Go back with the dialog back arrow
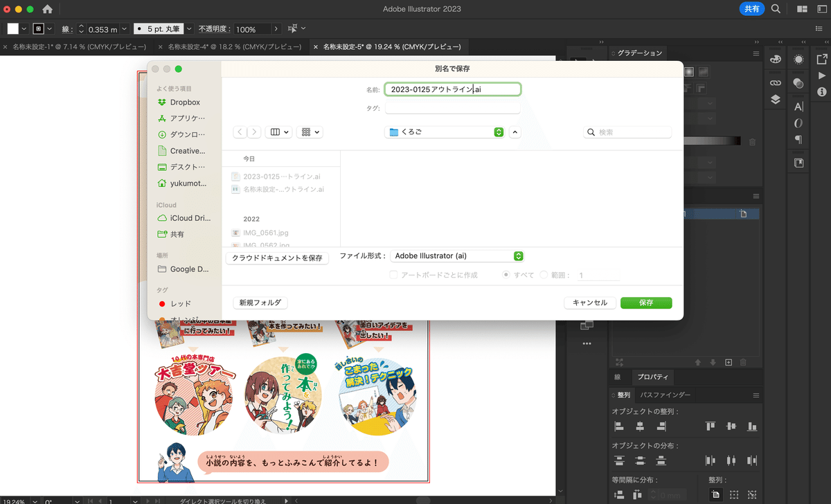 (x=240, y=132)
